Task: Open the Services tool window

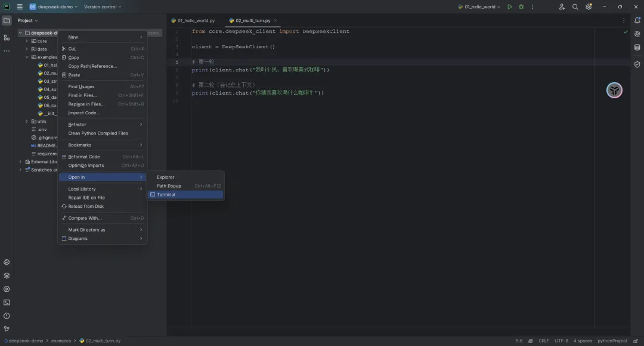Action: (x=7, y=289)
